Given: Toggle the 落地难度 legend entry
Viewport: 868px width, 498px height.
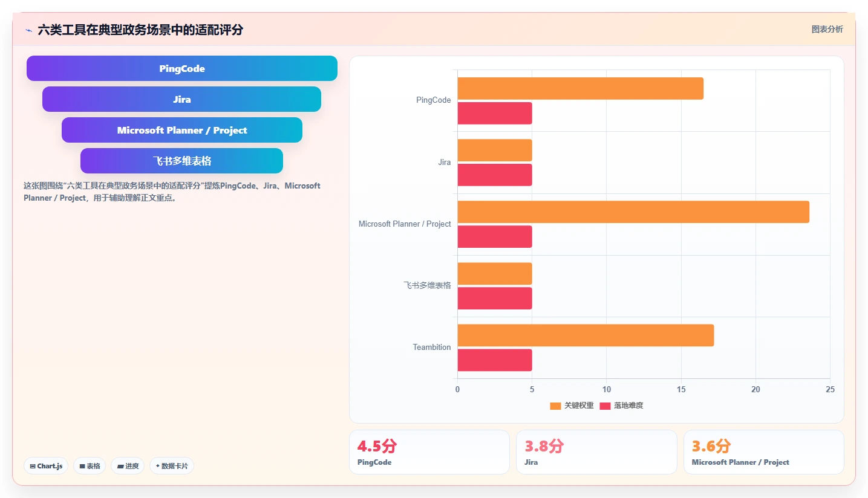Looking at the screenshot, I should click(x=621, y=406).
